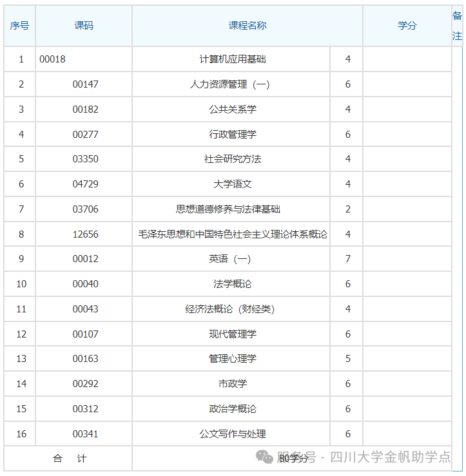Click the 备注 column header
This screenshot has height=476, width=466.
[457, 26]
